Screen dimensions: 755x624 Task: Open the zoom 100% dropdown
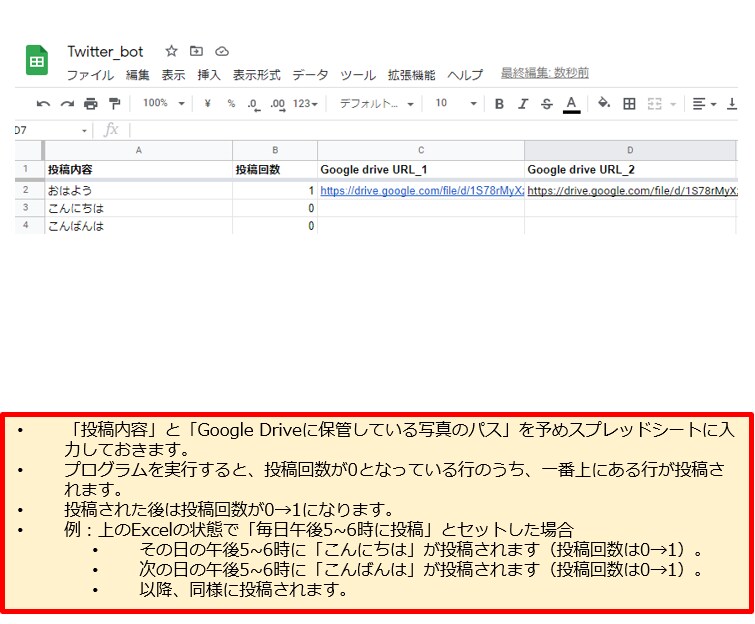coord(163,103)
